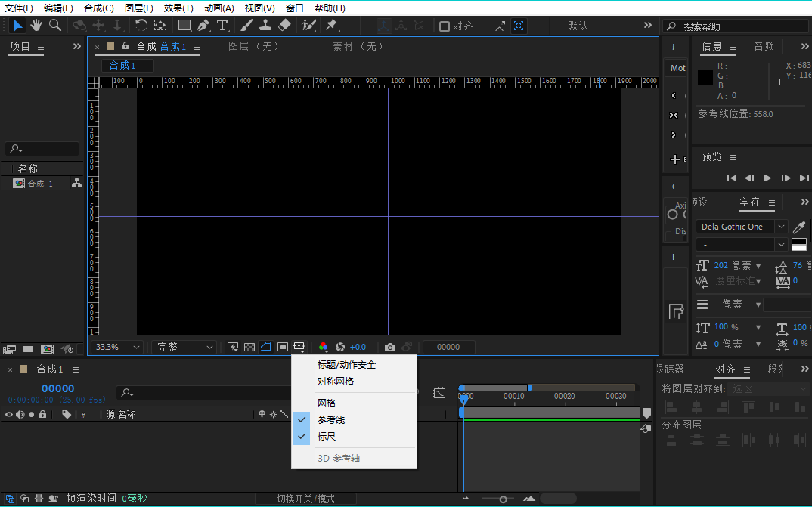Select the Eraser tool
Viewport: 812px width, 507px height.
pos(284,26)
